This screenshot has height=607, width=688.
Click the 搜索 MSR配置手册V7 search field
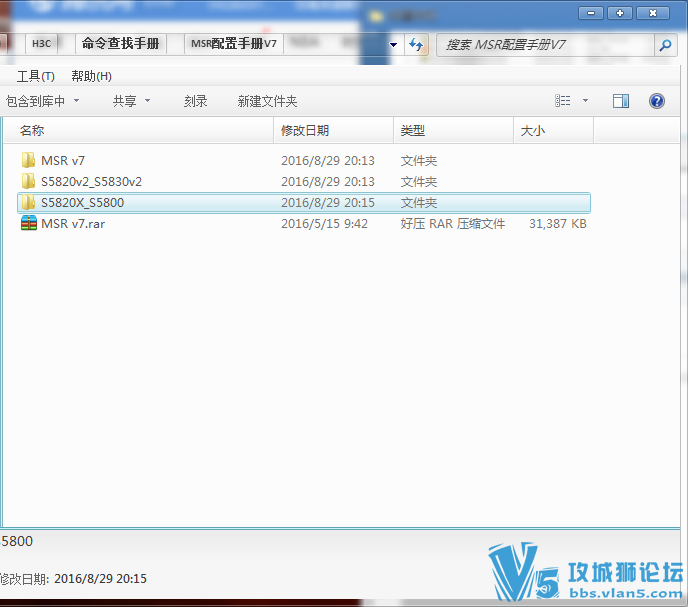coord(545,45)
